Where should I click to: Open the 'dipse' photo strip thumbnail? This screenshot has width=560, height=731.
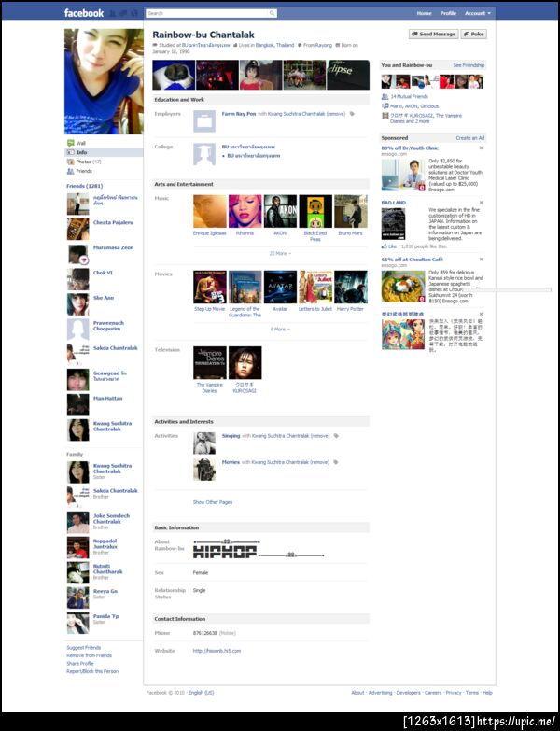(x=348, y=75)
